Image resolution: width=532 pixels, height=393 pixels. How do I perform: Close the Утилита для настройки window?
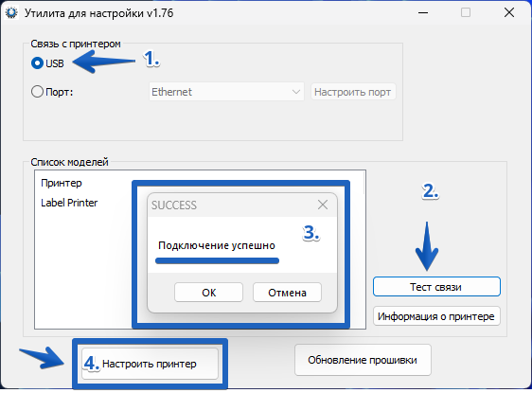click(509, 13)
